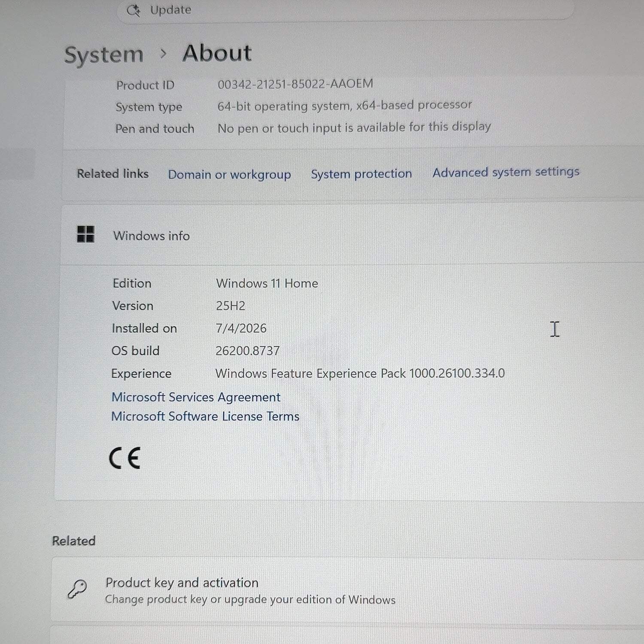This screenshot has width=644, height=644.
Task: Click the Related section heading
Action: (x=73, y=541)
